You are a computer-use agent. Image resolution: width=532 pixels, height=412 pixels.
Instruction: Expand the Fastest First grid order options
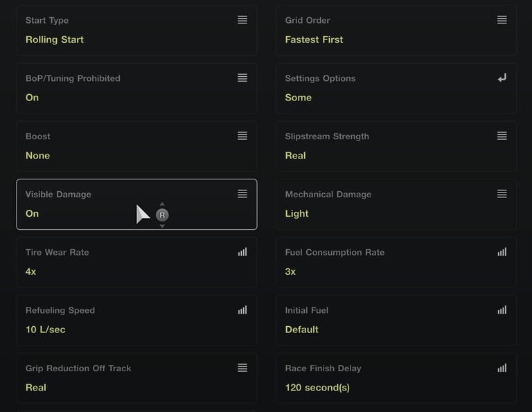click(314, 39)
